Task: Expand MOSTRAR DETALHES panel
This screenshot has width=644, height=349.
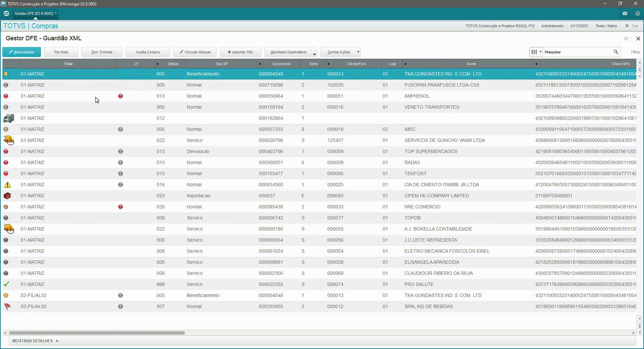Action: [35, 341]
